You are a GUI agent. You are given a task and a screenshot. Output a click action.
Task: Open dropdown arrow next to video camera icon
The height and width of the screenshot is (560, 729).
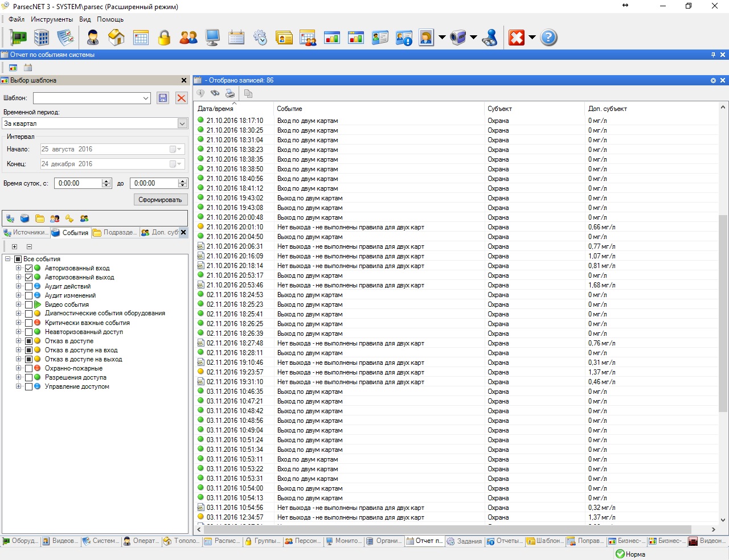point(473,38)
